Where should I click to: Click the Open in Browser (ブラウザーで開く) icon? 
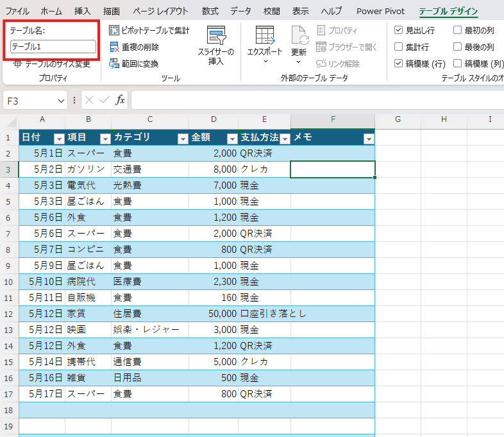tap(321, 47)
